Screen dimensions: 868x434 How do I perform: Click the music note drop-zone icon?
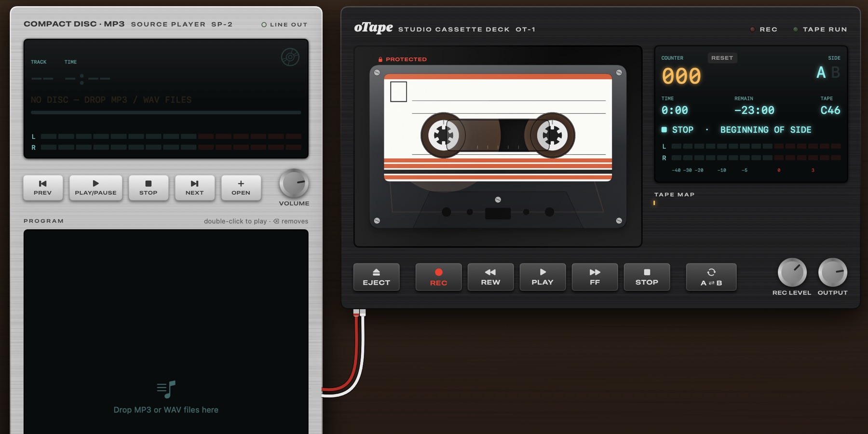(166, 389)
